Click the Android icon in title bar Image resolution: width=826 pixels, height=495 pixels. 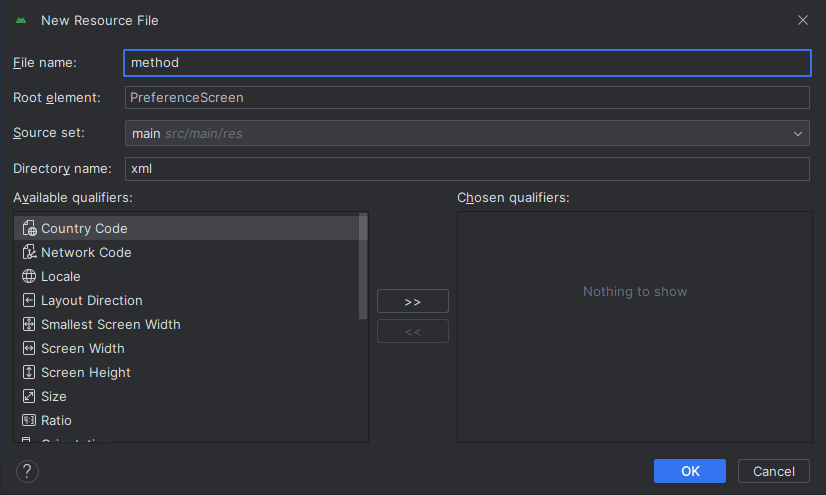point(21,21)
